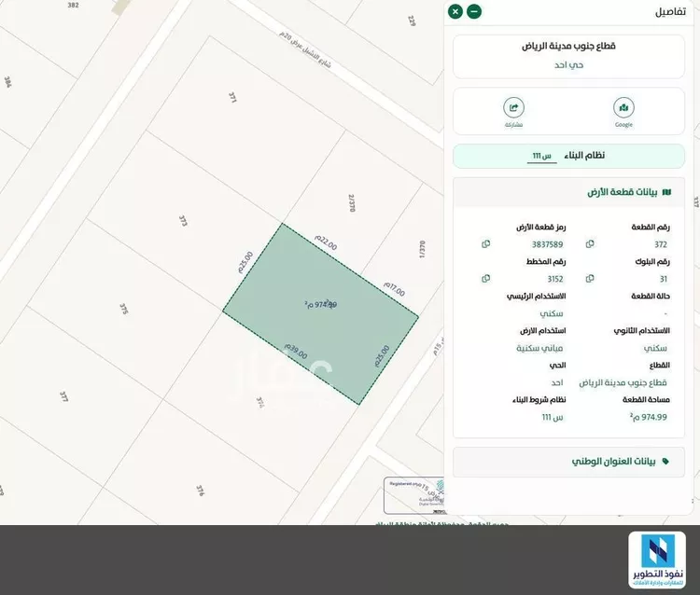Click the plan number value 3152
Viewport: 700px width, 595px height.
555,279
